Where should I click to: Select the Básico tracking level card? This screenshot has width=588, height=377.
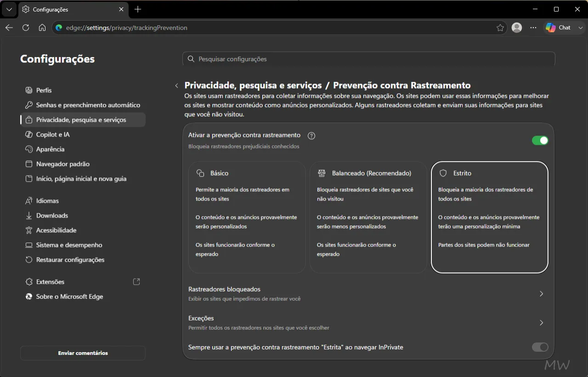pyautogui.click(x=247, y=217)
